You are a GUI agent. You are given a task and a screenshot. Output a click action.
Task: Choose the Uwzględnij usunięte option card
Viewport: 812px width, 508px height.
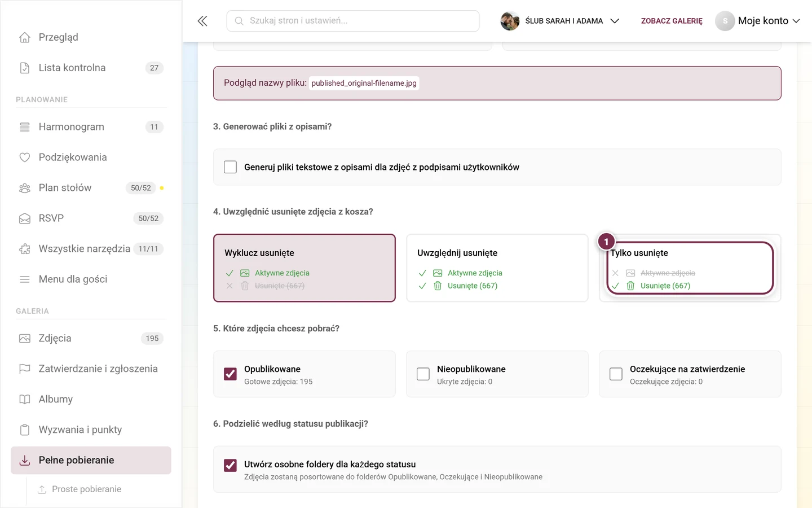(x=497, y=268)
